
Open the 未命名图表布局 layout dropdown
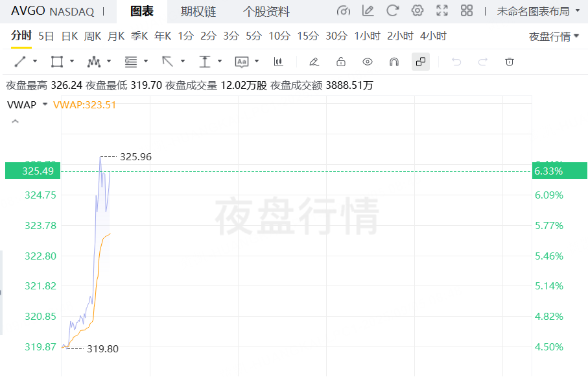click(x=538, y=11)
